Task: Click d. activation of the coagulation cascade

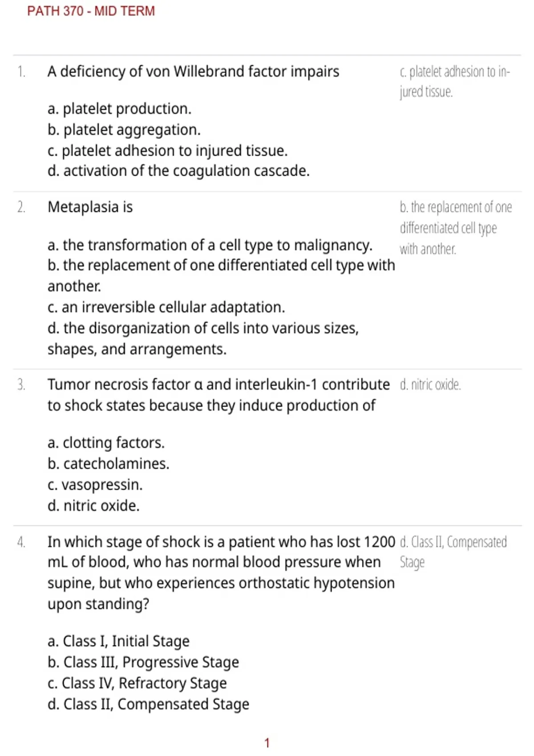Action: (x=178, y=171)
